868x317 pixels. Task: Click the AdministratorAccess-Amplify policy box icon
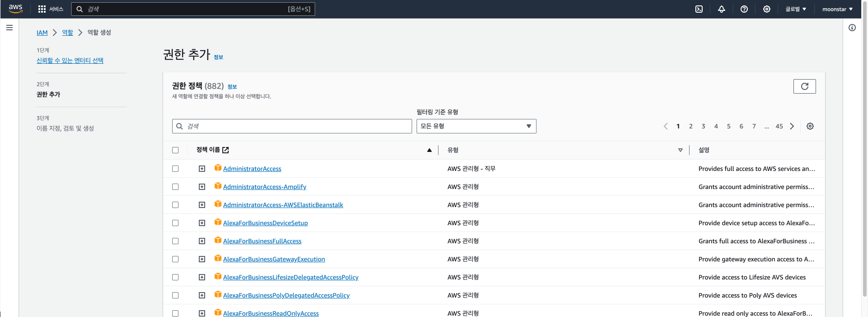218,186
